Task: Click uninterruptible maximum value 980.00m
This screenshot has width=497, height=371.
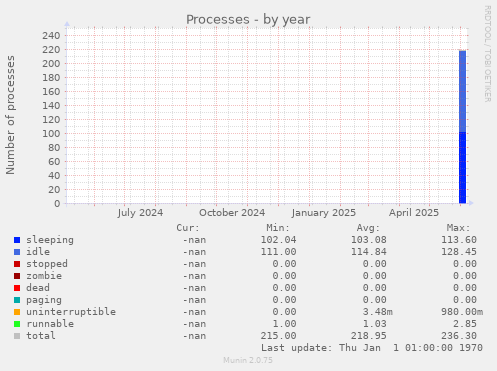Action: click(x=462, y=312)
